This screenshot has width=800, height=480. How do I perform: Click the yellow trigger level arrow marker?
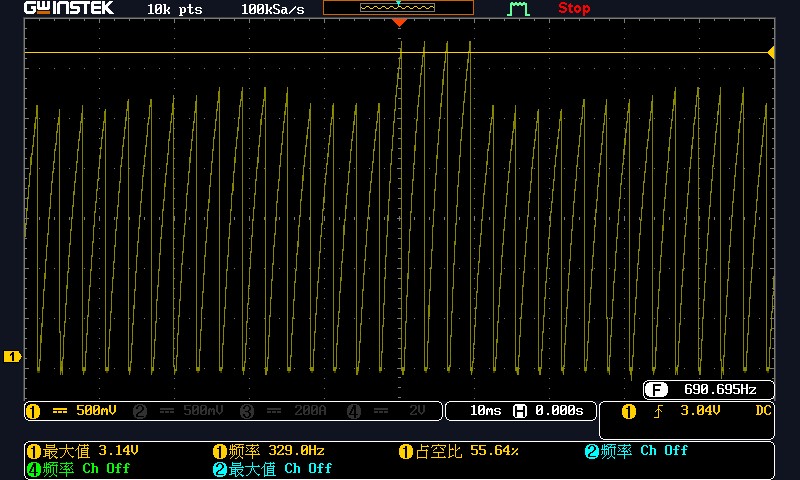[771, 52]
